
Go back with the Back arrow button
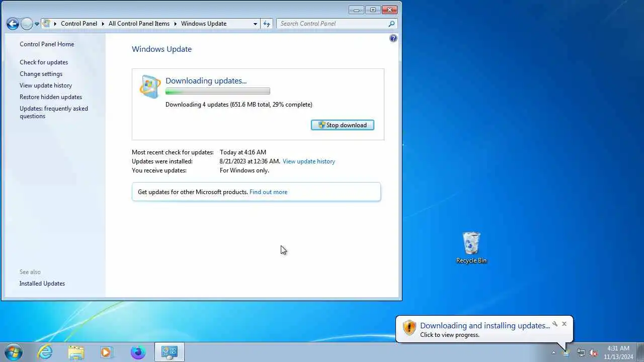tap(13, 24)
